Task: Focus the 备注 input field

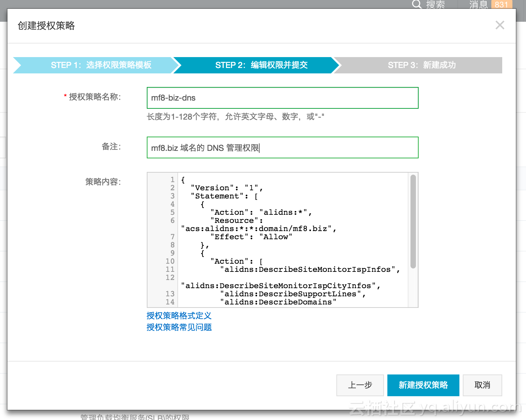Action: [282, 147]
